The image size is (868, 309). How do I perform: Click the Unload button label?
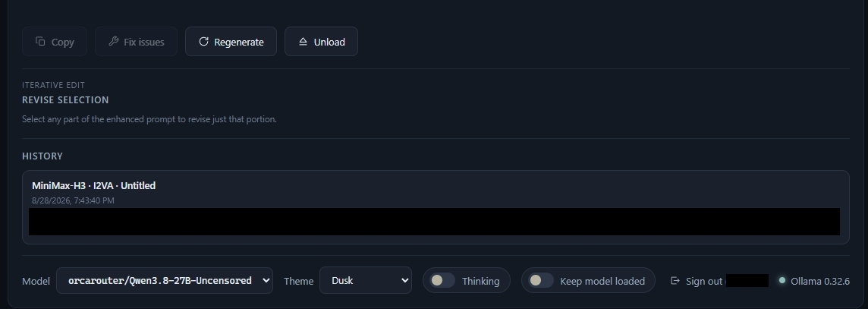pos(329,42)
